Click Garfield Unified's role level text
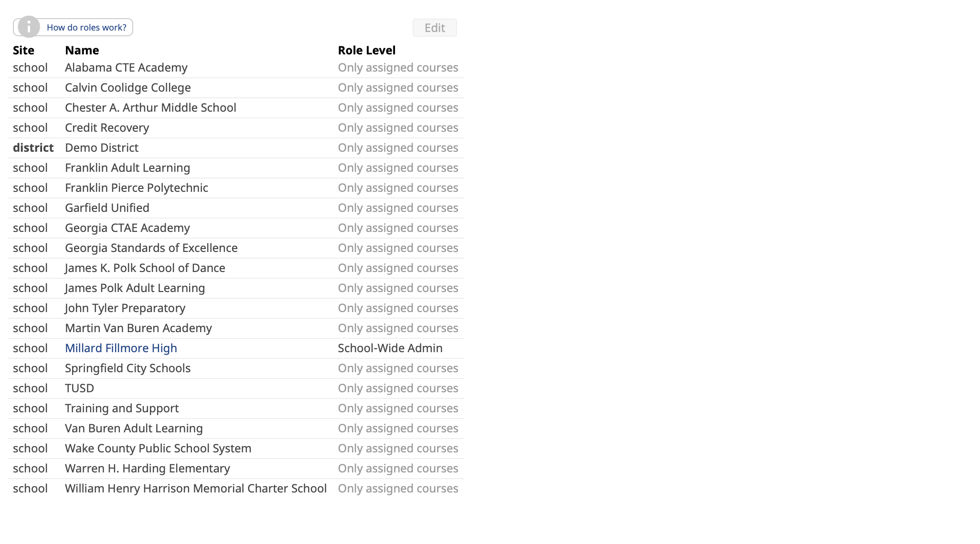The height and width of the screenshot is (544, 980). (398, 208)
